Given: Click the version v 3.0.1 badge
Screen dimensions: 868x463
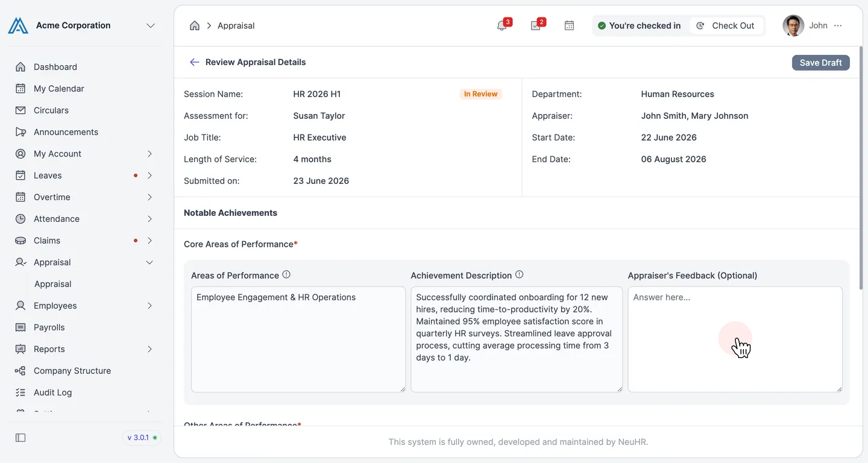Looking at the screenshot, I should click(142, 438).
